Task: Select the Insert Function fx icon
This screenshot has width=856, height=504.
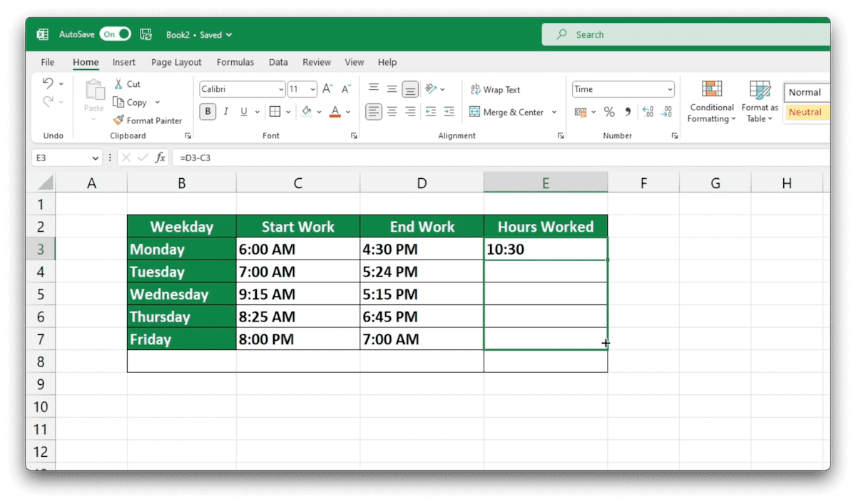Action: [x=160, y=158]
